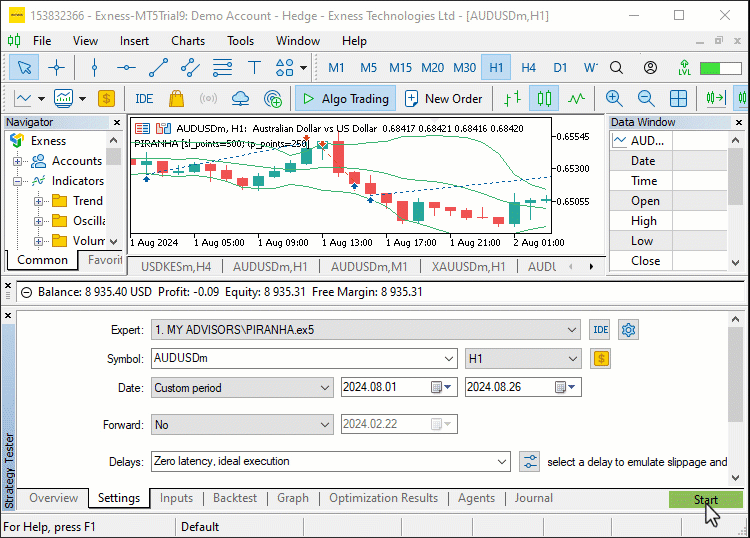Image resolution: width=750 pixels, height=538 pixels.
Task: Open chart type dropdown arrow in toolbar
Action: 41,99
